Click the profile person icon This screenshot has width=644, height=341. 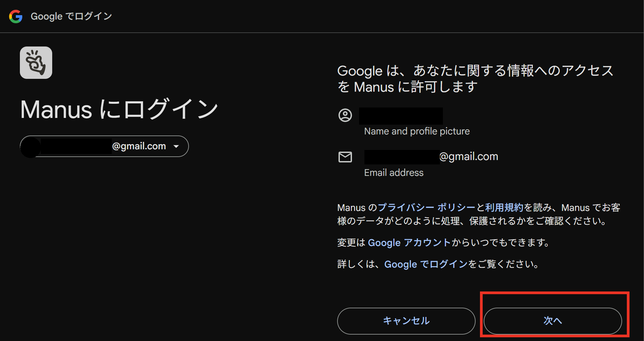pos(345,115)
